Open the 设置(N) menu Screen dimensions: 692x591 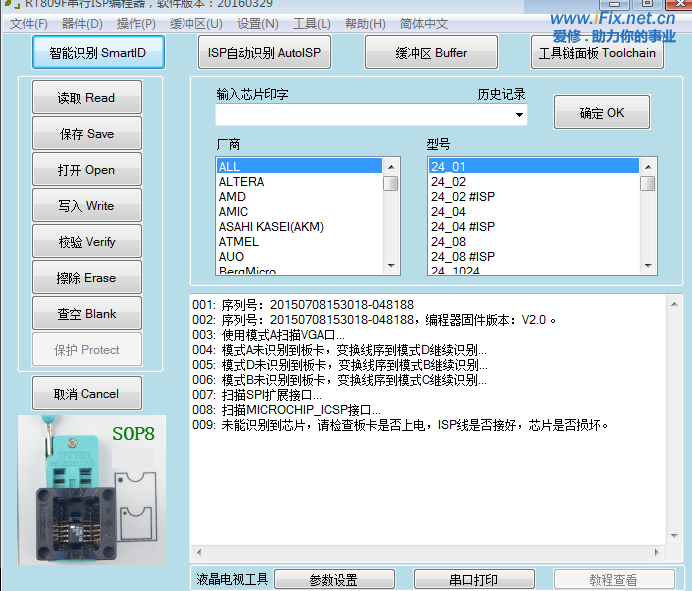tap(258, 23)
